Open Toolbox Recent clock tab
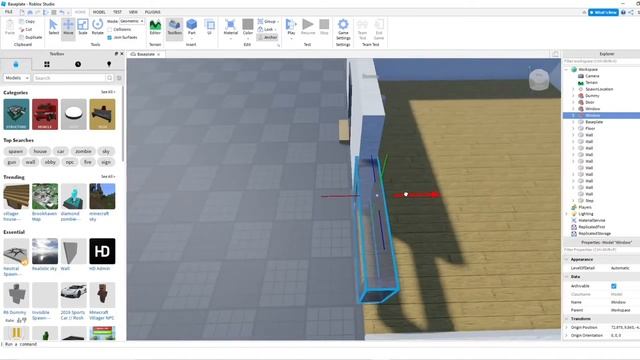 (x=78, y=64)
